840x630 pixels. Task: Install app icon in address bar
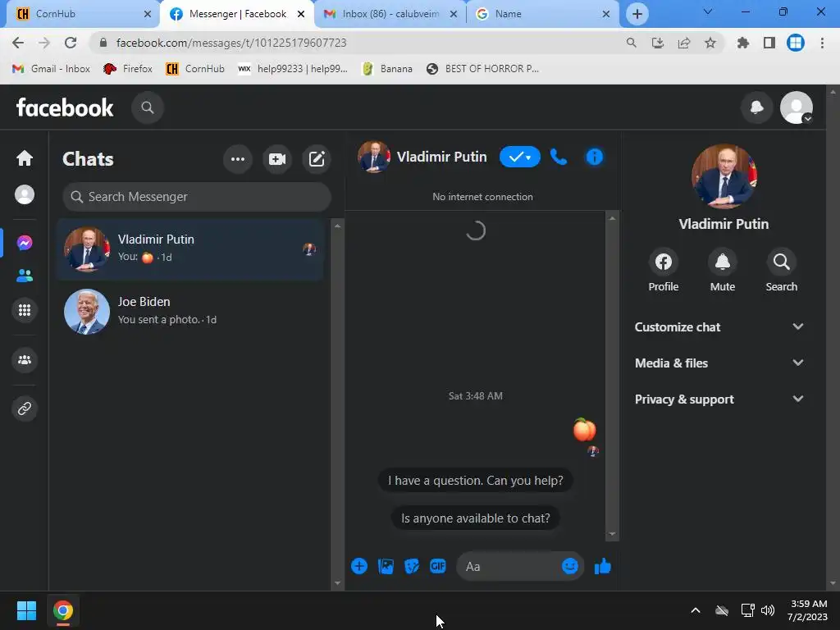(657, 43)
